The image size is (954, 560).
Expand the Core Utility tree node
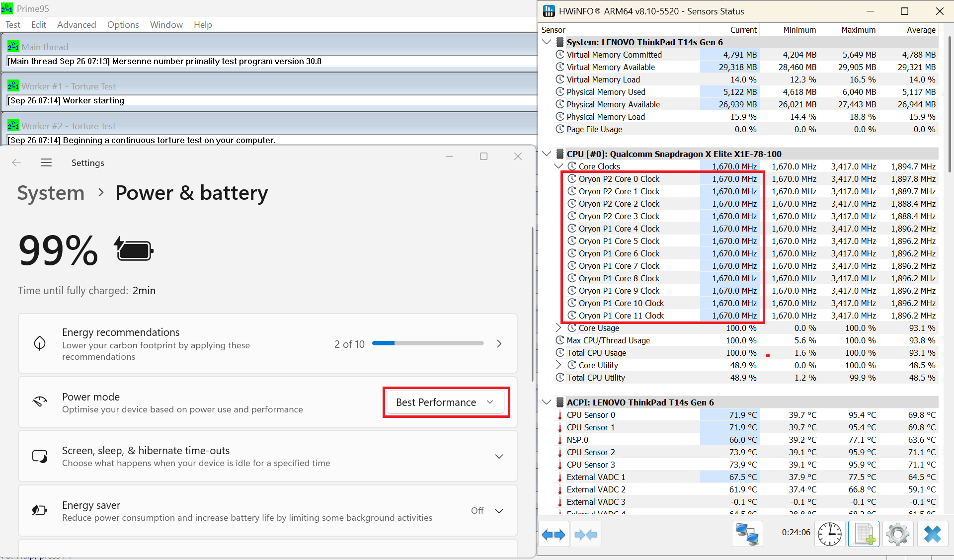[558, 365]
